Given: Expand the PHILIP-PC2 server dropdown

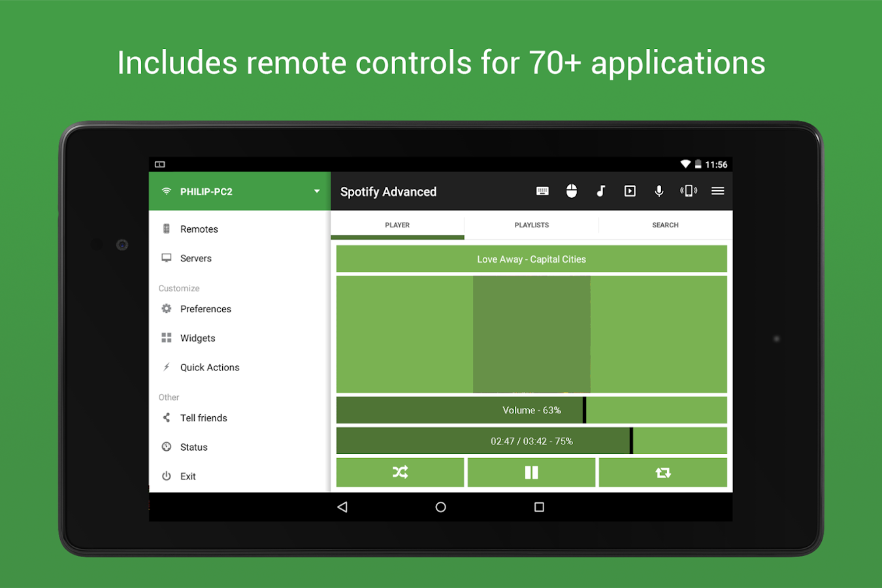Looking at the screenshot, I should pos(317,191).
